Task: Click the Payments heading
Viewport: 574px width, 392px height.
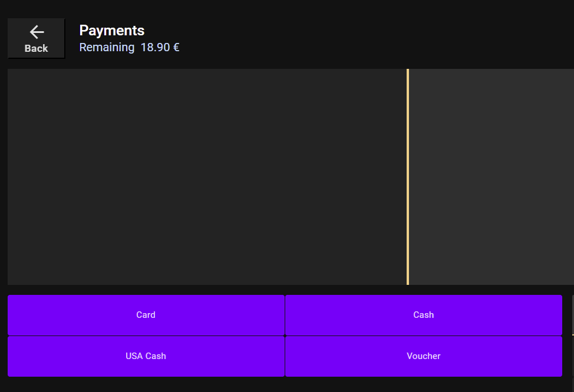Action: tap(112, 31)
